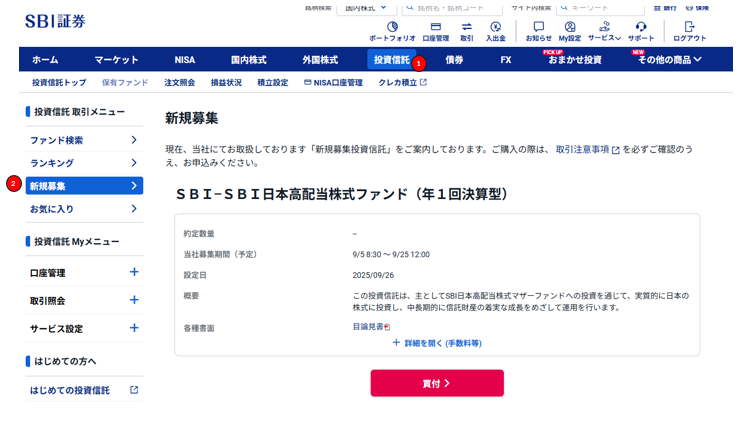Open the お知らせ notifications icon
Image resolution: width=748 pixels, height=424 pixels.
(538, 28)
